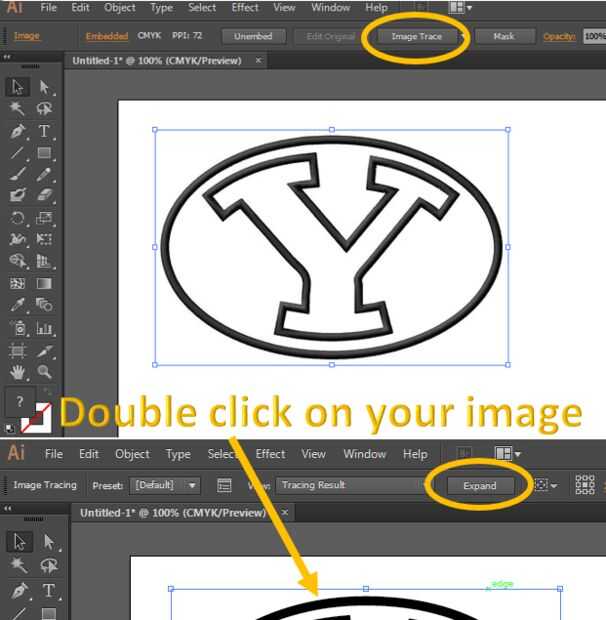Open the orange Image link in control bar
Screen dimensions: 606x620
[26, 36]
